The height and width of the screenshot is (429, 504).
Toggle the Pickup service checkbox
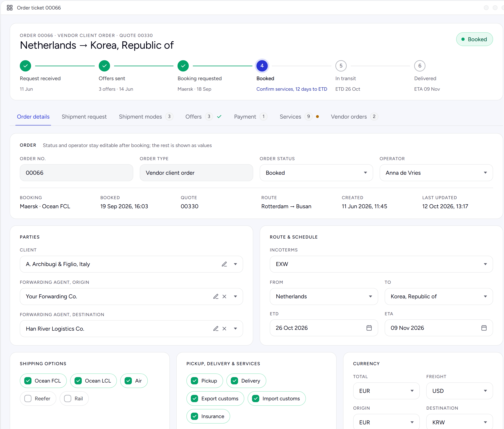pos(205,381)
